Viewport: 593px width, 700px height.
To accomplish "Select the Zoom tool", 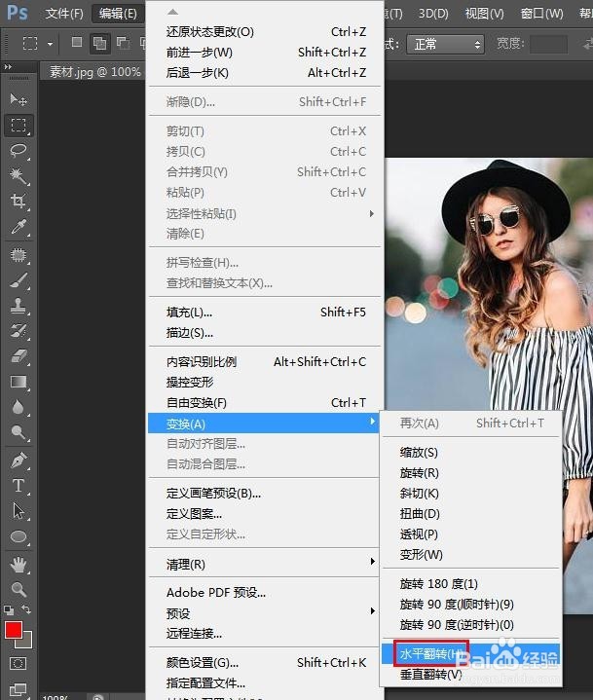I will click(19, 590).
